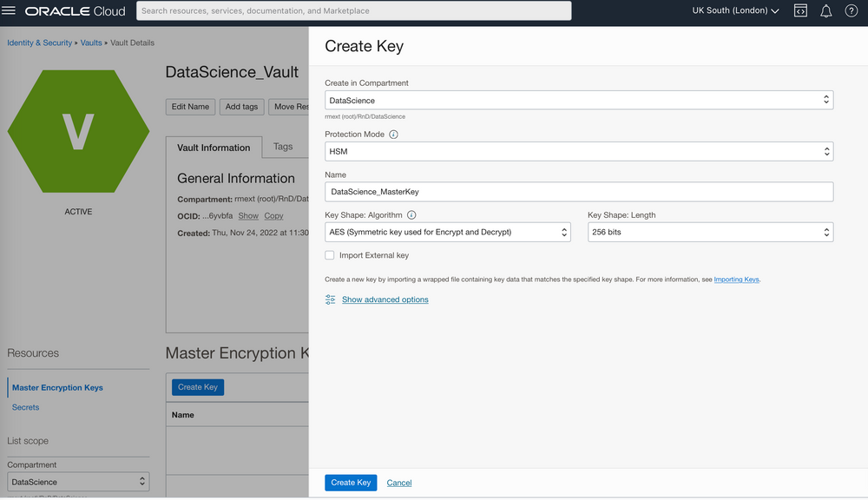View the Key Shape Algorithm info tooltip

pyautogui.click(x=411, y=214)
